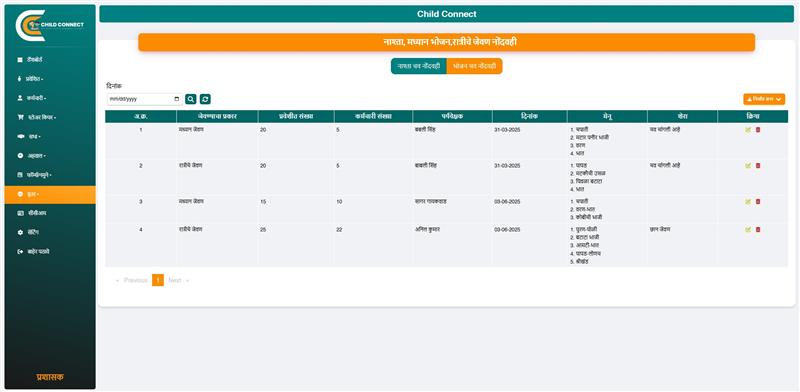Delete record in row 4
The image size is (800, 392).
click(758, 230)
